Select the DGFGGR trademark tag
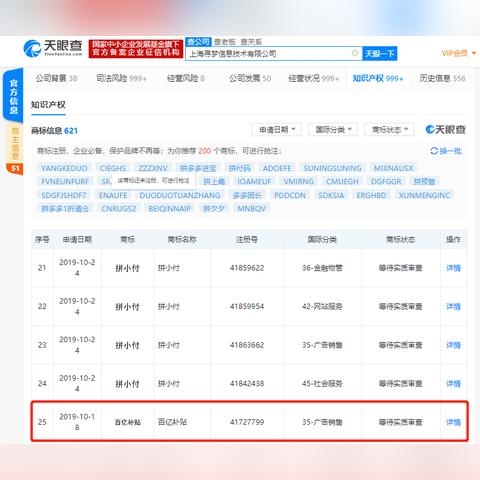Image resolution: width=480 pixels, height=480 pixels. (x=386, y=181)
